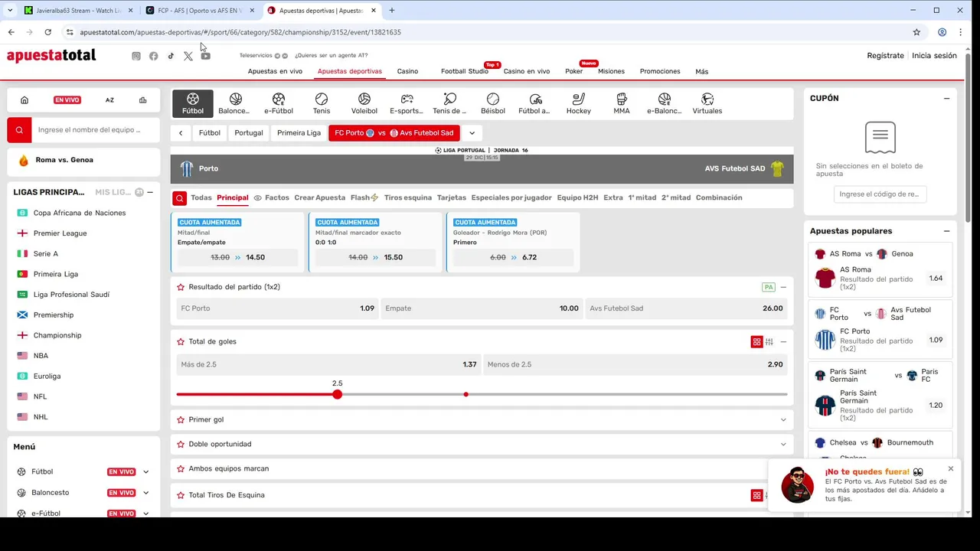This screenshot has width=980, height=551.
Task: Toggle favorite star for Ambos equipos marcan
Action: [x=181, y=468]
